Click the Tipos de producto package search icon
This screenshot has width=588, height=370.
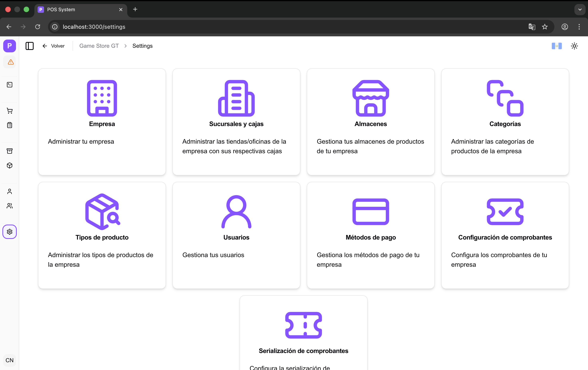pyautogui.click(x=103, y=212)
